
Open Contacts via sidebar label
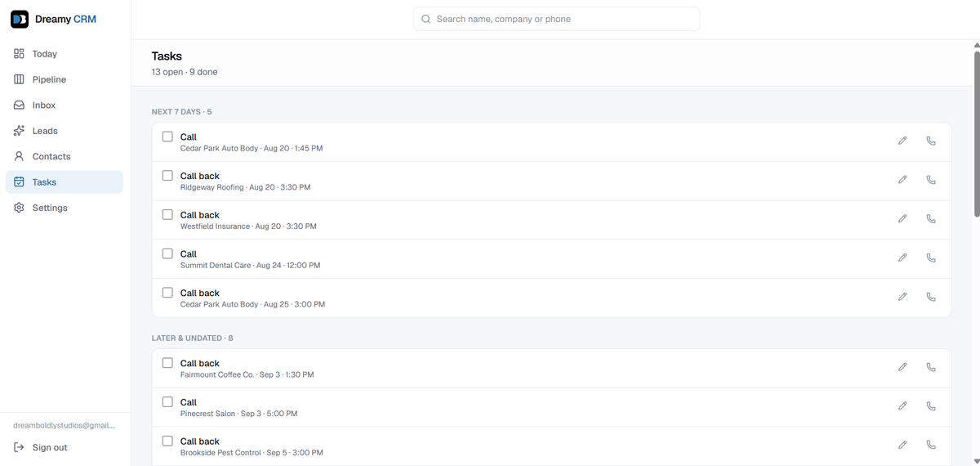51,156
